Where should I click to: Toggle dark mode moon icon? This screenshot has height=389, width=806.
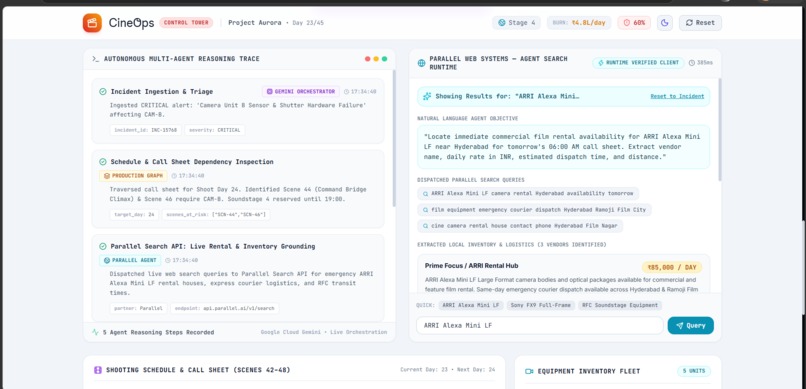click(x=665, y=23)
